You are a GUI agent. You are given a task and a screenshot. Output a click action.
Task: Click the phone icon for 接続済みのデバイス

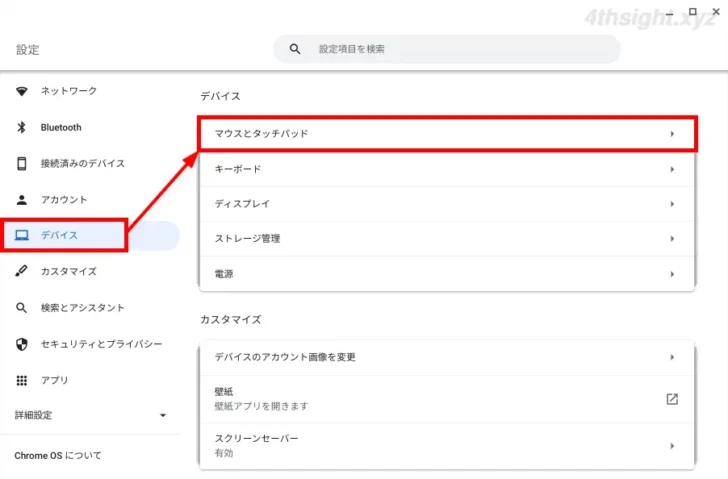pos(21,163)
